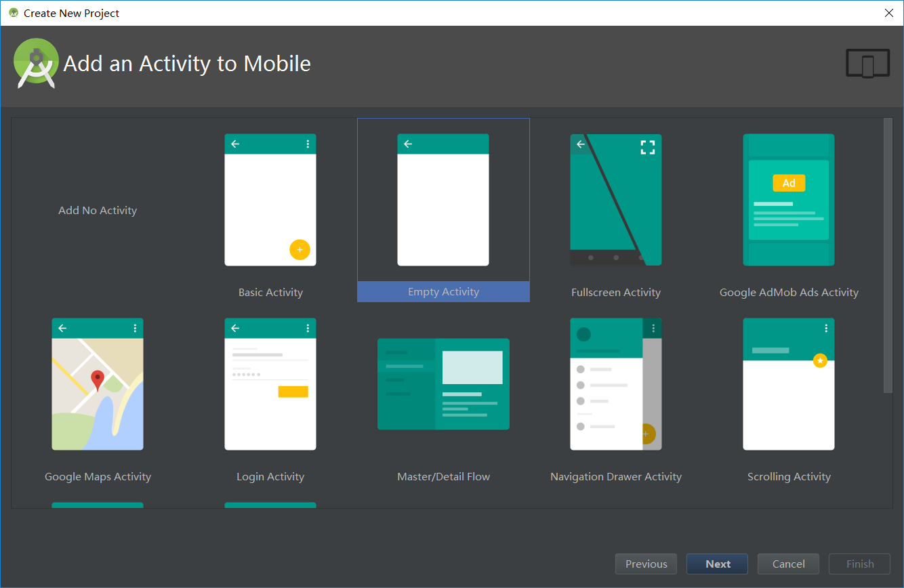Image resolution: width=904 pixels, height=588 pixels.
Task: Choose the Google Maps Activity template
Action: 98,384
